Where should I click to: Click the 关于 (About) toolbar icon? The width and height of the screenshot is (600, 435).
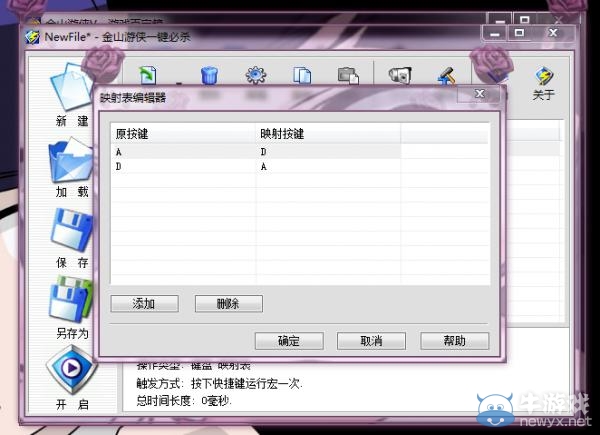(x=543, y=81)
